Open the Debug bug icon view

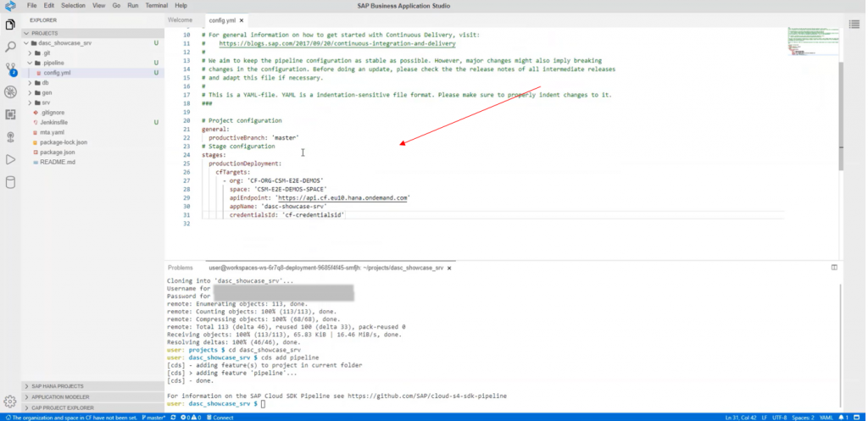10,91
